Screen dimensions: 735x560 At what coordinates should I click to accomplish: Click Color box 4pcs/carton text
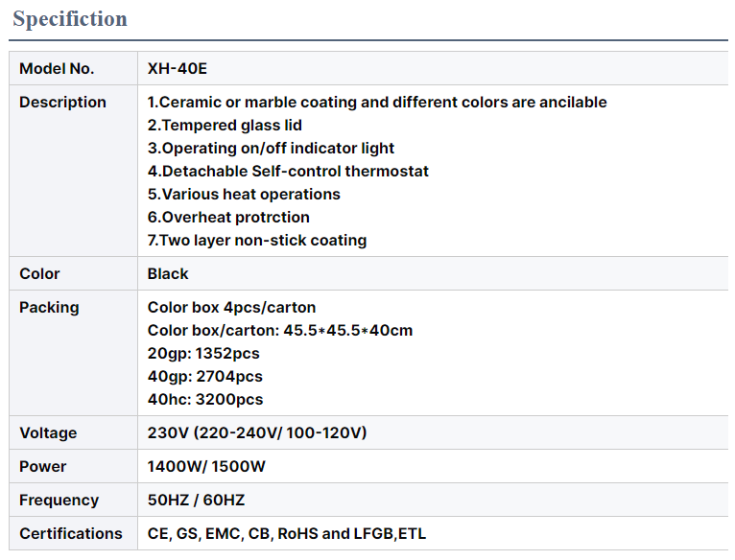tap(231, 308)
